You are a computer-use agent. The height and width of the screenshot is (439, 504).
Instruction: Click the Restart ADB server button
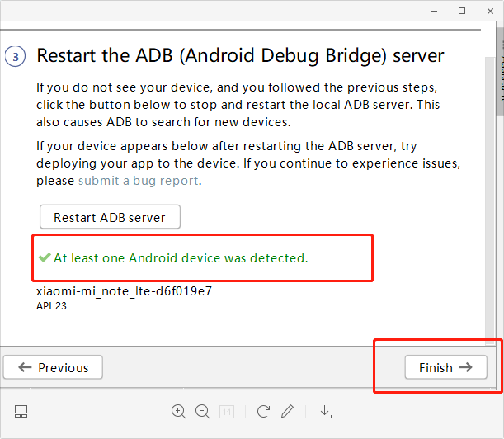pos(110,218)
